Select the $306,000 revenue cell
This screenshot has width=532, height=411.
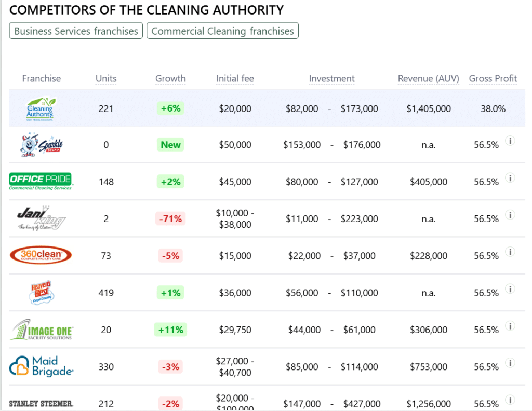click(x=429, y=330)
